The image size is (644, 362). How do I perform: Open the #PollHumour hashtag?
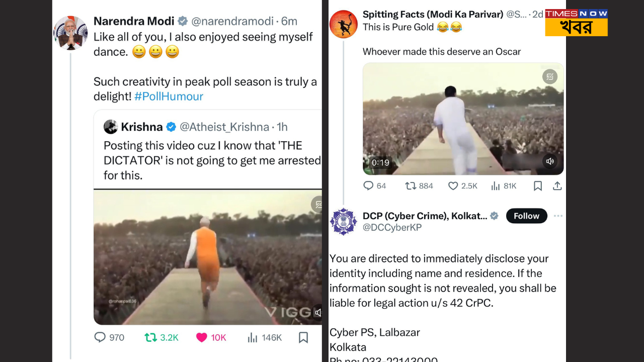(169, 96)
